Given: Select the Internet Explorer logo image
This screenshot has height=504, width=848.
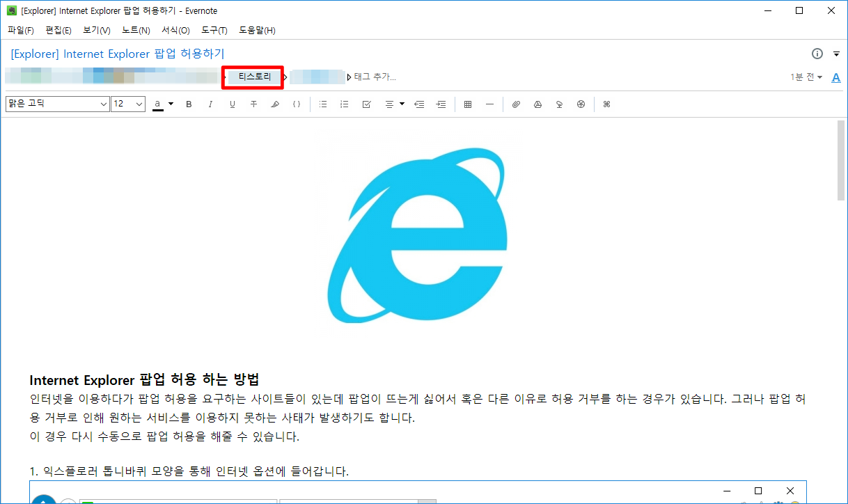Looking at the screenshot, I should point(418,237).
